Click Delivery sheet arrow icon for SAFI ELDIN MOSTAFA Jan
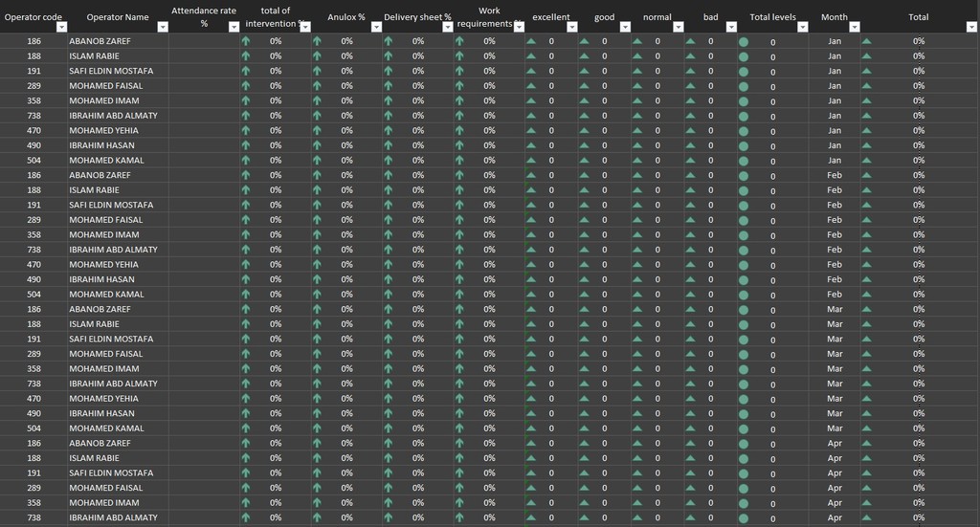This screenshot has width=980, height=527. click(389, 71)
